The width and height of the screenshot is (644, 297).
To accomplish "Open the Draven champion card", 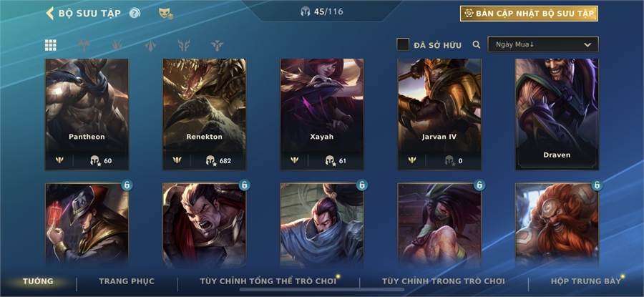I will [x=557, y=115].
